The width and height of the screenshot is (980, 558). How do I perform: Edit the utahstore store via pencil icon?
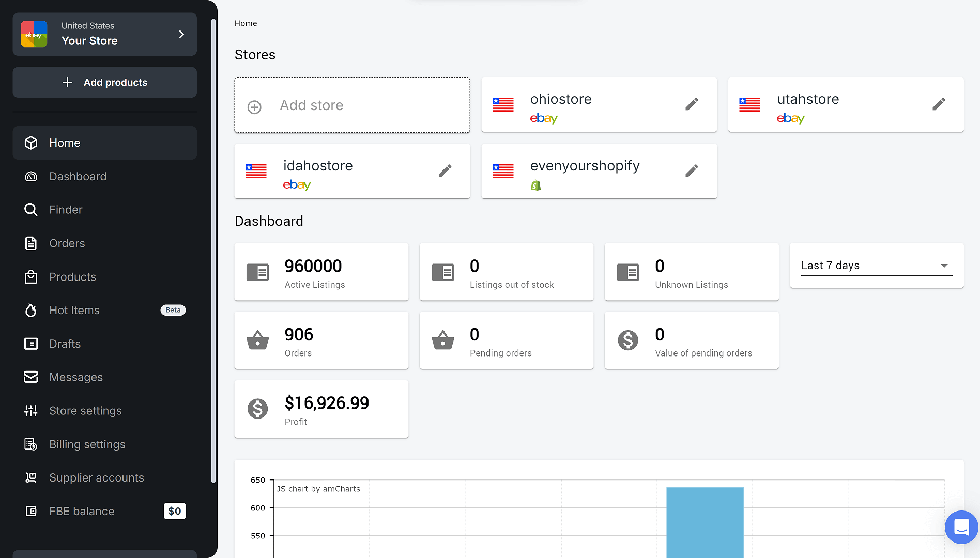[x=939, y=104]
